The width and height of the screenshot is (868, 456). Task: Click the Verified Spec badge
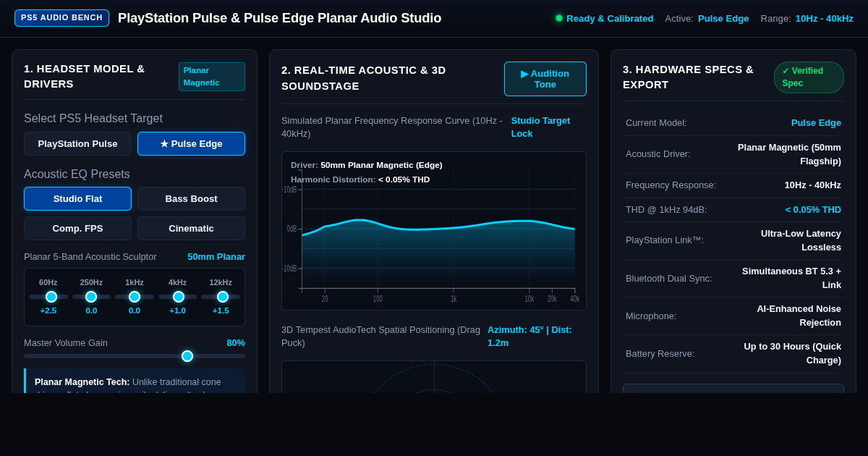tap(809, 77)
